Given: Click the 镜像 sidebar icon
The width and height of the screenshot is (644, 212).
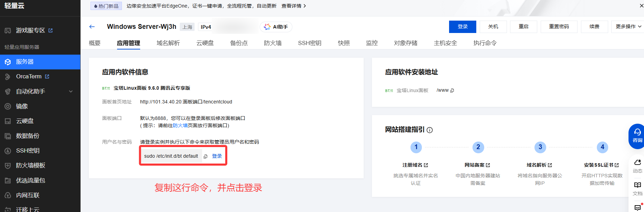Looking at the screenshot, I should click(x=8, y=106).
